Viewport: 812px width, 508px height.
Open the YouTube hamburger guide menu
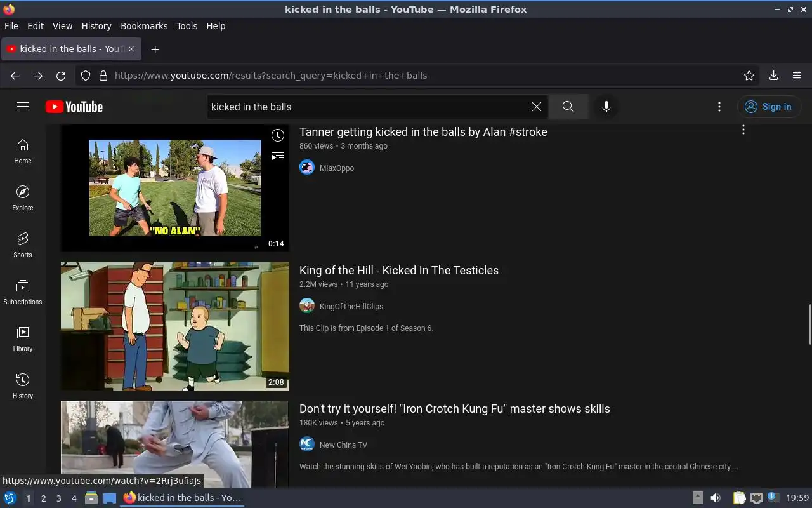[x=23, y=107]
